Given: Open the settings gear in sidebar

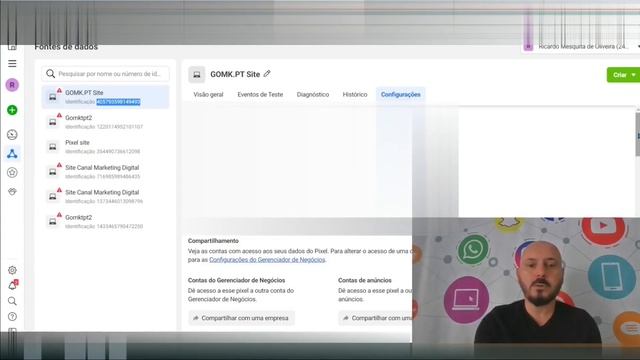Looking at the screenshot, I should [12, 270].
